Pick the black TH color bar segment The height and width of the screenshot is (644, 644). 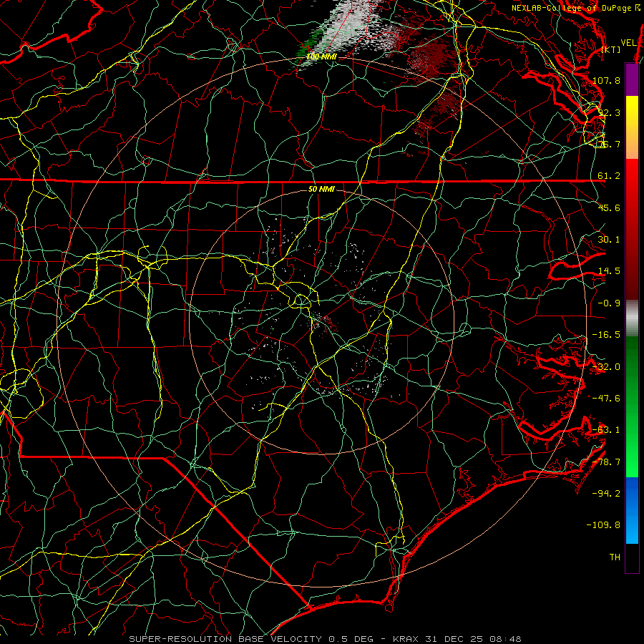coord(632,557)
